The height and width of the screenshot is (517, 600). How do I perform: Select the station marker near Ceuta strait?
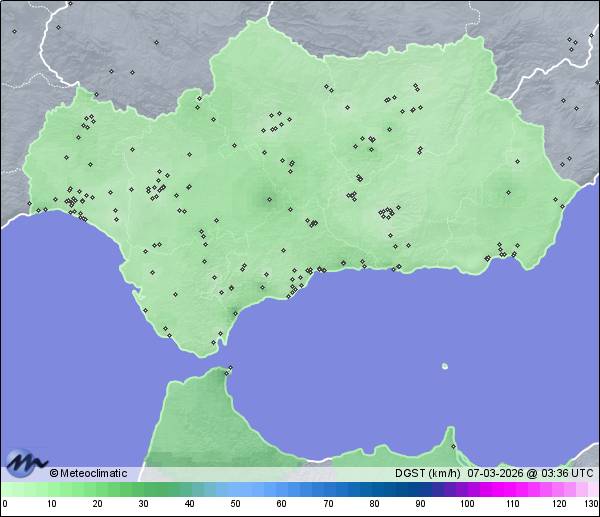pyautogui.click(x=229, y=369)
